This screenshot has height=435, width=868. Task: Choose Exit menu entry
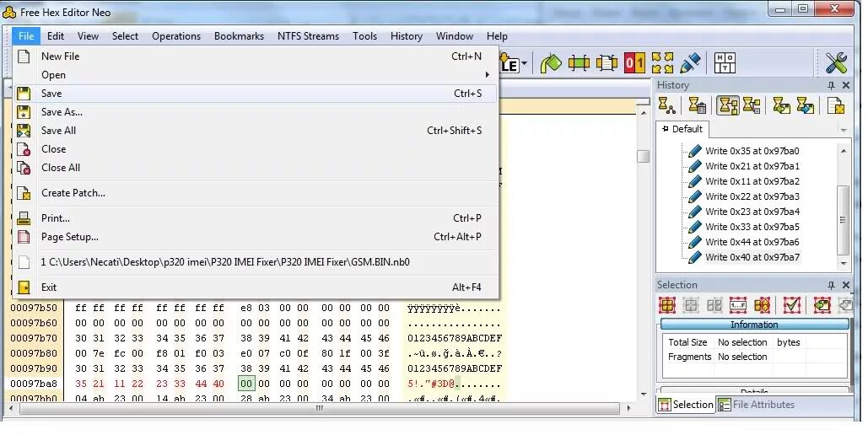click(256, 287)
